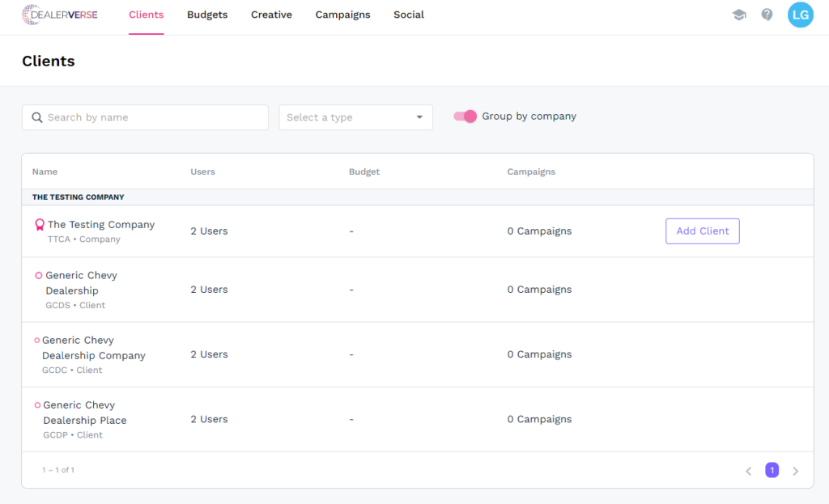Viewport: 829px width, 504px height.
Task: Click the circle icon beside Generic Chevy Dealership Place
Action: tap(37, 404)
